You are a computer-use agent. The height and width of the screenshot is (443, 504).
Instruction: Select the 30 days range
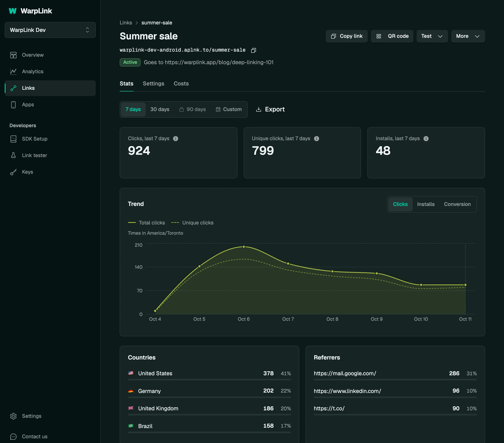[x=160, y=109]
